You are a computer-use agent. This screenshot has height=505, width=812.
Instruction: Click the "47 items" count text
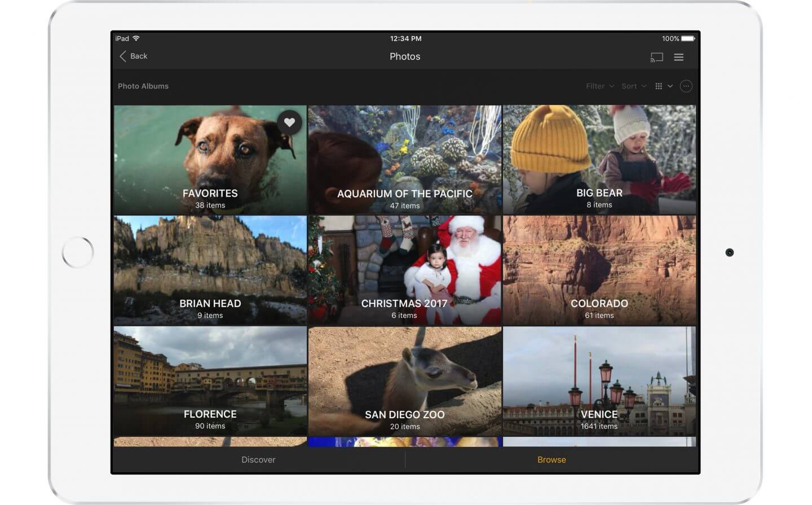(x=405, y=206)
